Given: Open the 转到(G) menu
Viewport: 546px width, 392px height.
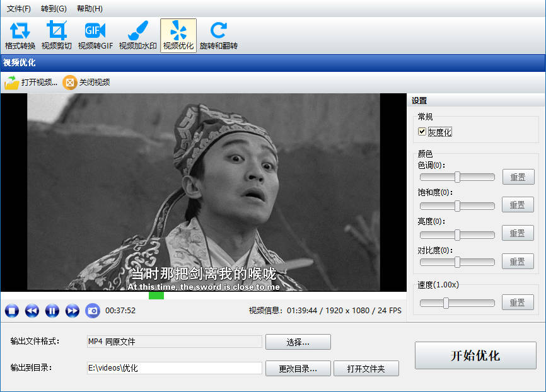Looking at the screenshot, I should click(x=54, y=9).
